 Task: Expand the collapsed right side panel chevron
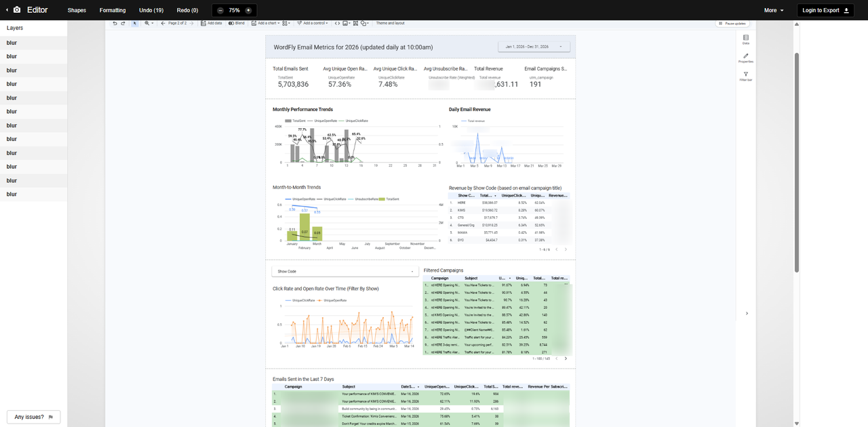(747, 313)
